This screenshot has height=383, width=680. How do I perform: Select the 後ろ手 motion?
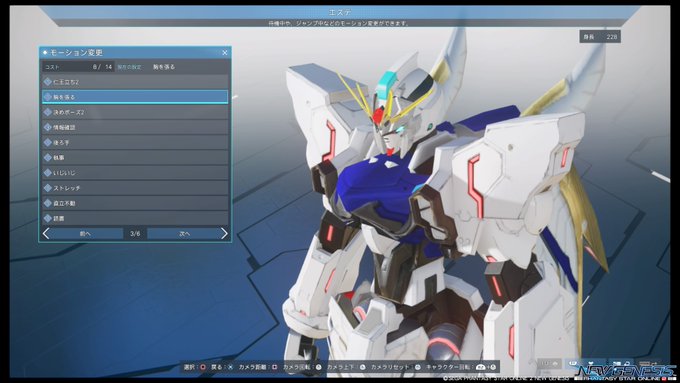(x=135, y=142)
